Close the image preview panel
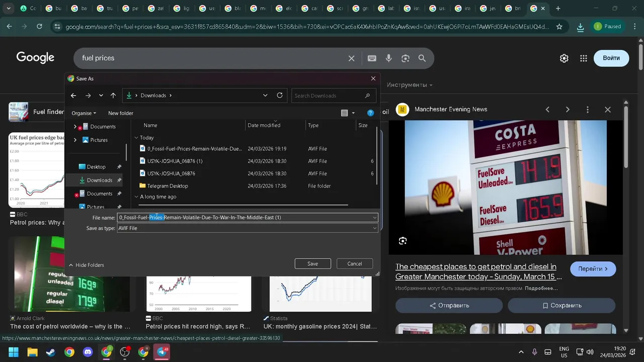Screen dimensions: 644x362 pos(608,110)
